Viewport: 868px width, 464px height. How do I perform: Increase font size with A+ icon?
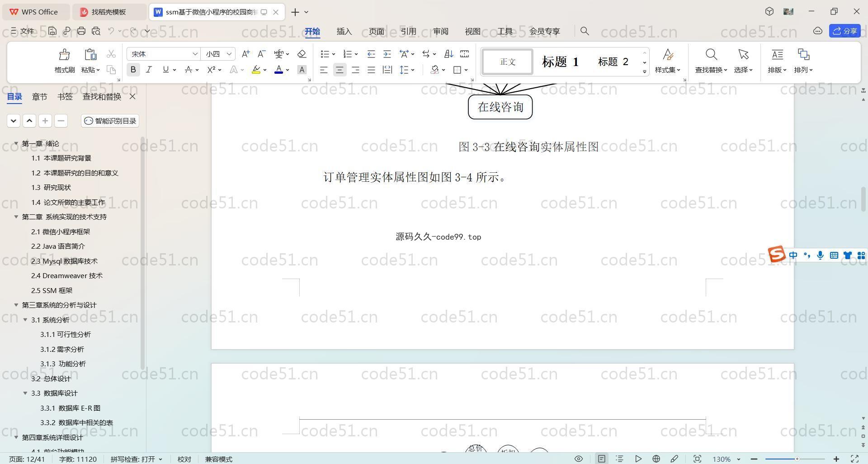click(245, 54)
